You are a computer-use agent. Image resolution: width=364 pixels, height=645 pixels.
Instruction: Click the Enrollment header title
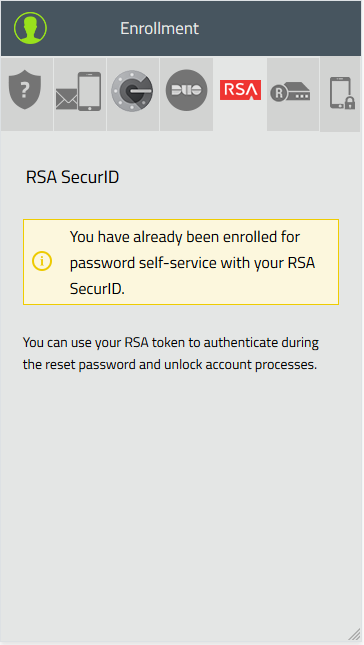click(x=160, y=28)
